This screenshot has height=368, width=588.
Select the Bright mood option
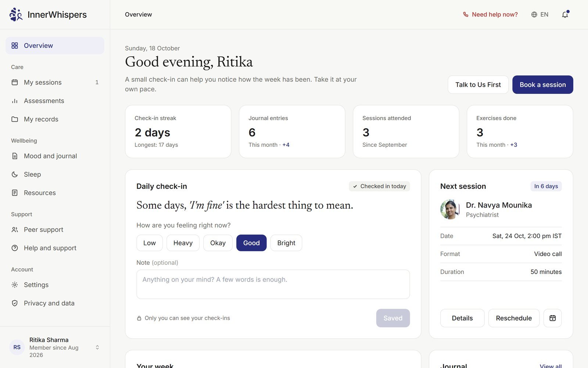pyautogui.click(x=286, y=243)
